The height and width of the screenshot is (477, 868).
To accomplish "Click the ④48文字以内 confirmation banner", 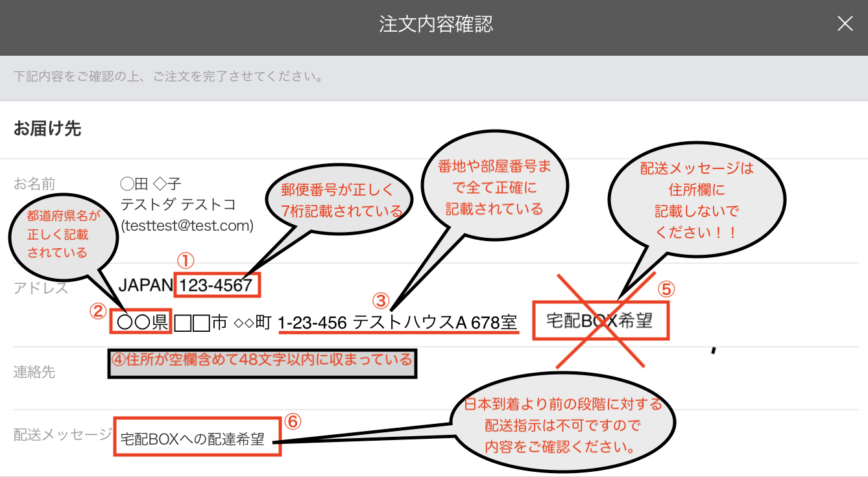I will (x=261, y=364).
